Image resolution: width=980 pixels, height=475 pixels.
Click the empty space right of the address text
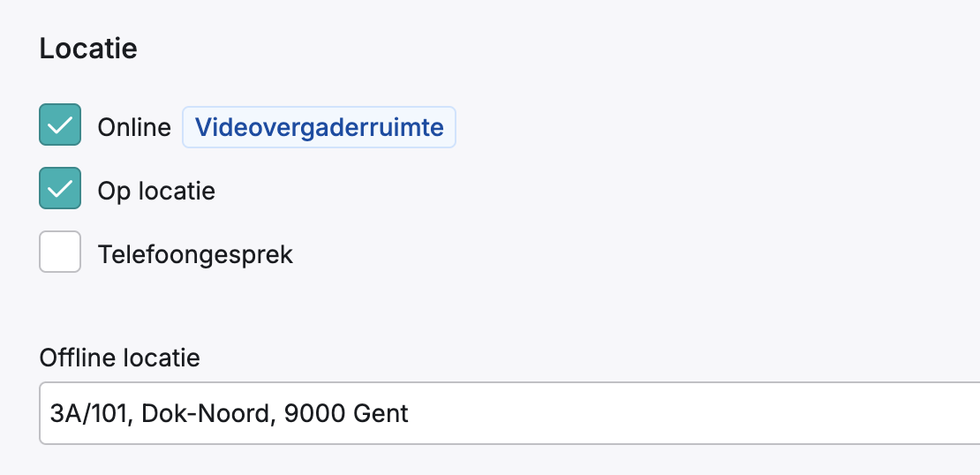click(688, 414)
